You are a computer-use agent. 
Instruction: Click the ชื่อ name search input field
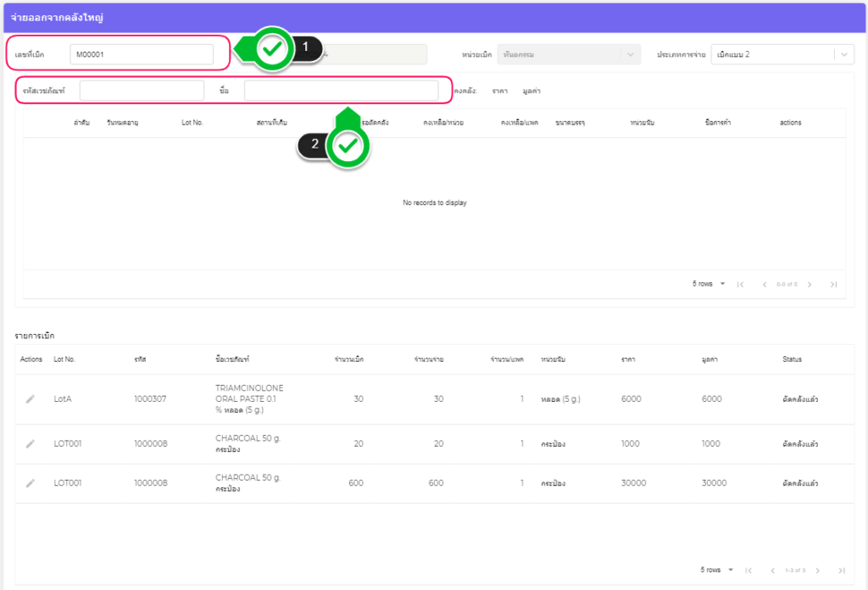pyautogui.click(x=341, y=90)
